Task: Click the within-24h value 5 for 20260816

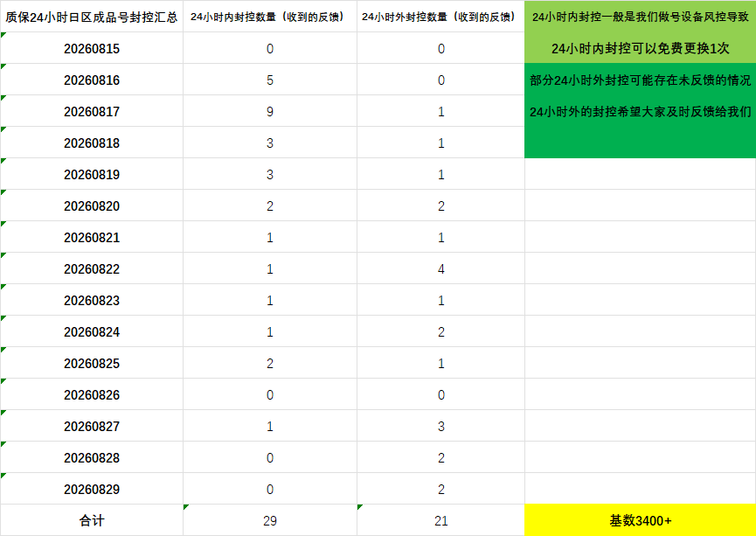Action: point(270,80)
